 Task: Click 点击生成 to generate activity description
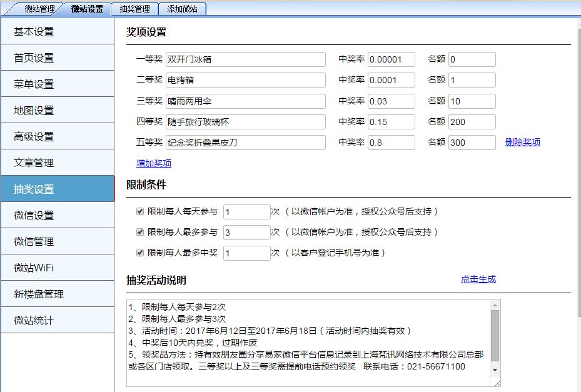[478, 279]
